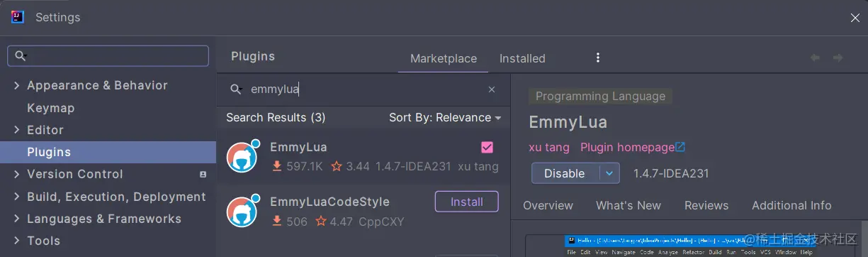This screenshot has height=257, width=868.
Task: Open the Overview tab
Action: click(x=548, y=205)
